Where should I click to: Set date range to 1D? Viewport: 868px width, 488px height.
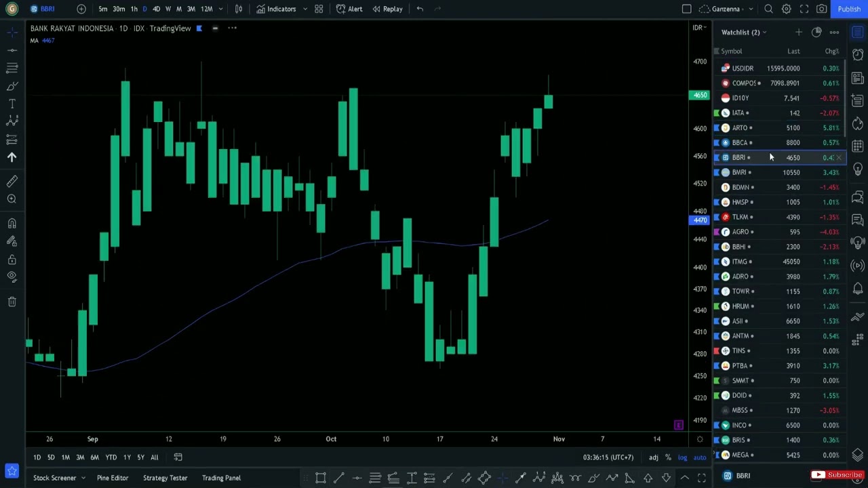click(x=37, y=457)
